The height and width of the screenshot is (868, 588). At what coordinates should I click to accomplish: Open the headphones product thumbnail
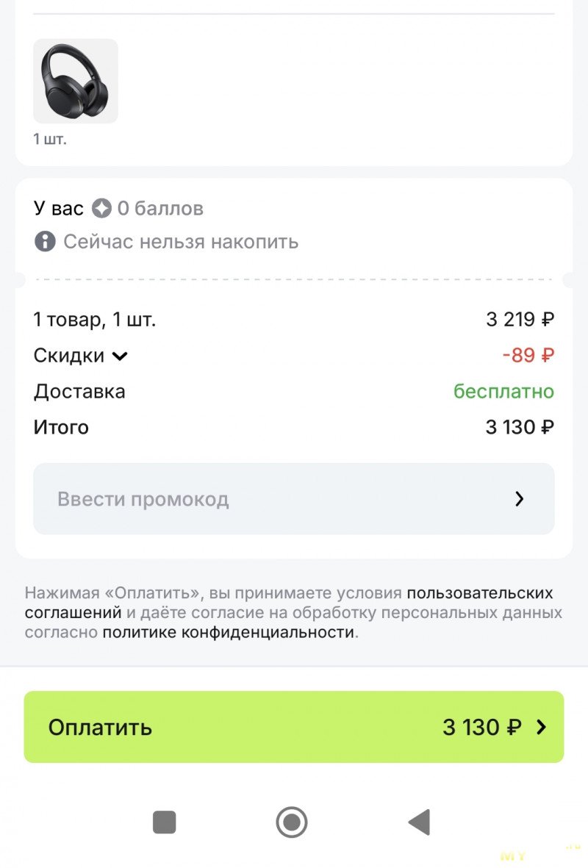pos(76,81)
